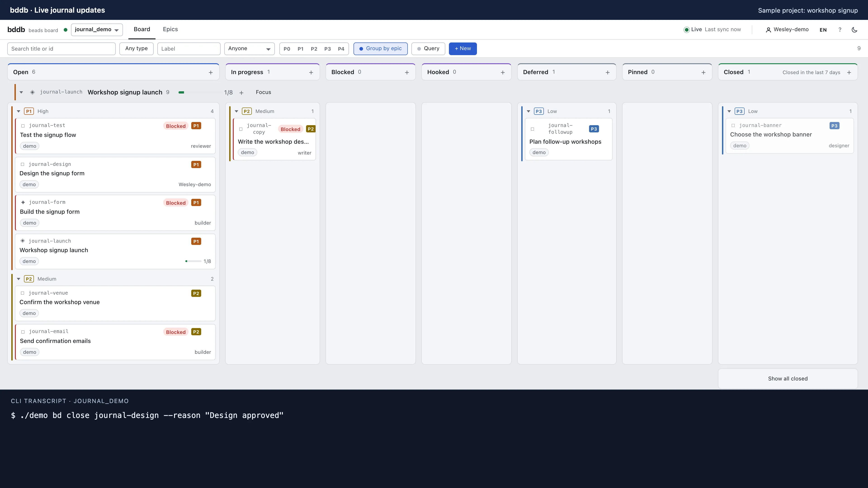Add issue to Closed column plus
Viewport: 868px width, 488px height.
pyautogui.click(x=849, y=72)
